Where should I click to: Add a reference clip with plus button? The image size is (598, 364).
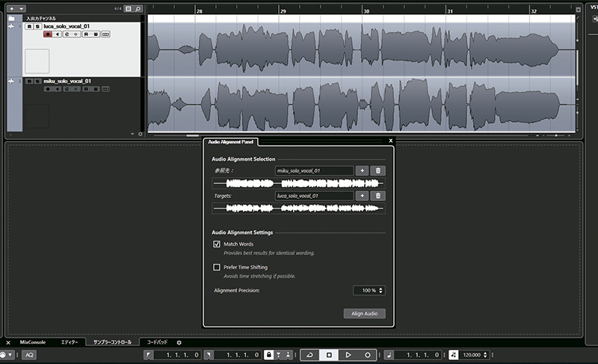point(362,170)
